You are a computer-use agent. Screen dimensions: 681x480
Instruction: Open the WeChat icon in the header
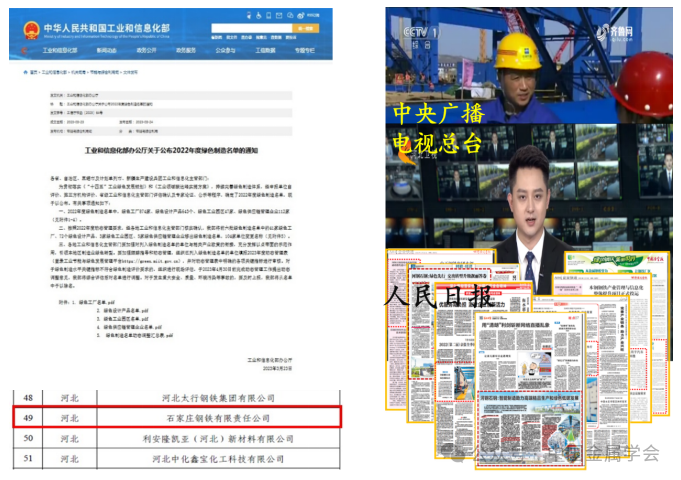pos(290,16)
